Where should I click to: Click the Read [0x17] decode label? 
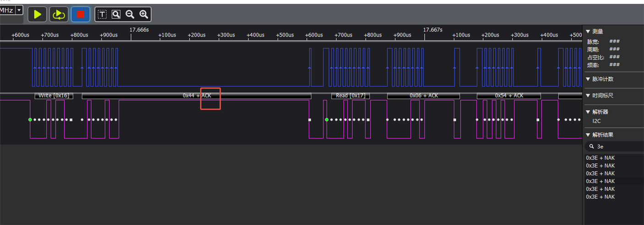(x=350, y=96)
